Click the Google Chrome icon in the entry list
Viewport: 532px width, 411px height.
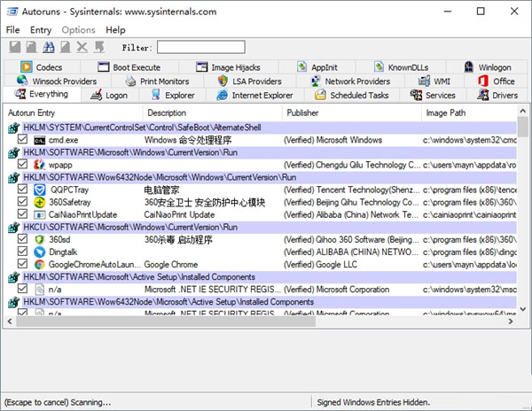[x=40, y=264]
